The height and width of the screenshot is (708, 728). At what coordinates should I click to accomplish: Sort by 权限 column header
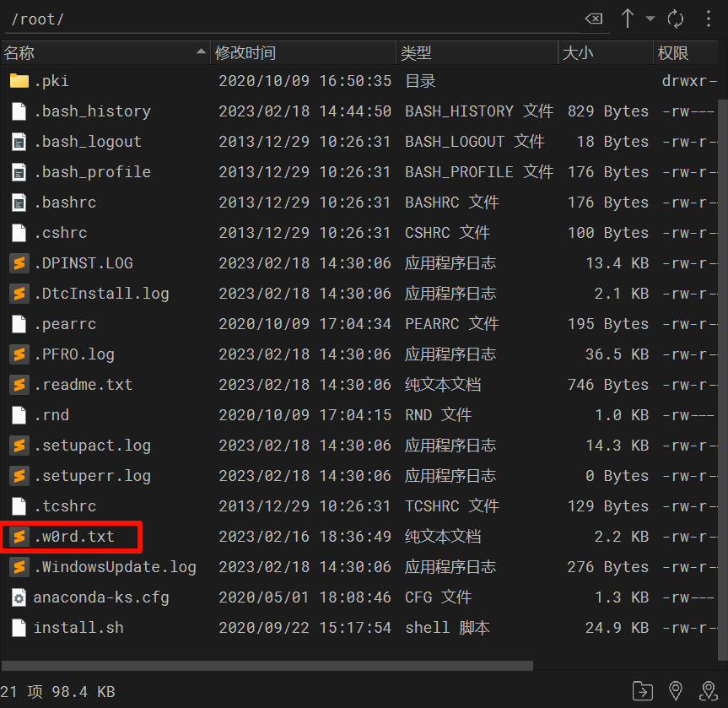point(686,52)
